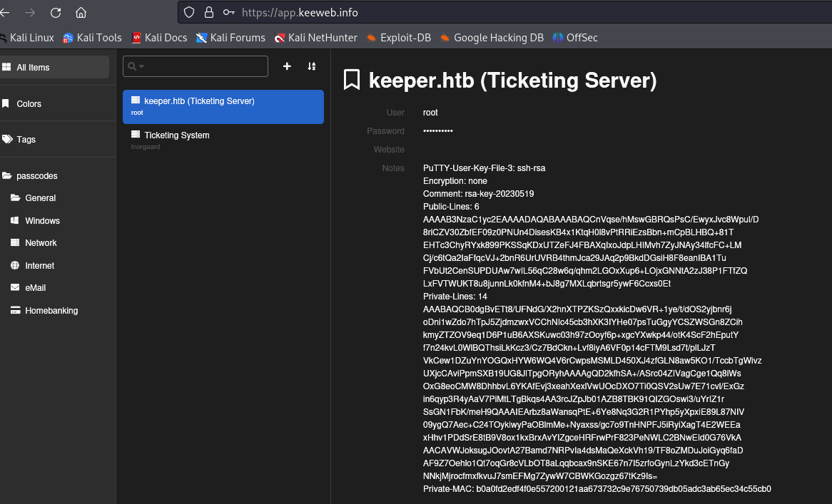View site security padlock icon
The width and height of the screenshot is (832, 504).
click(x=209, y=12)
